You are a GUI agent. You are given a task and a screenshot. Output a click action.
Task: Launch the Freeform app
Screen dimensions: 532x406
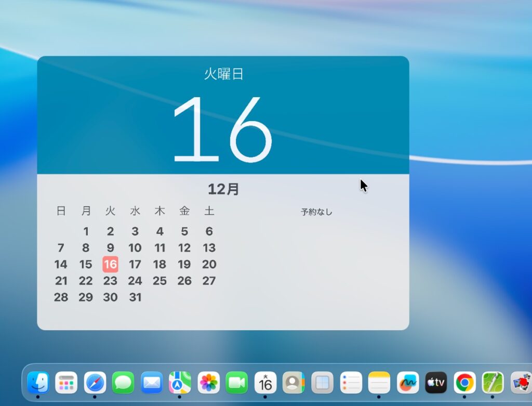(x=407, y=383)
